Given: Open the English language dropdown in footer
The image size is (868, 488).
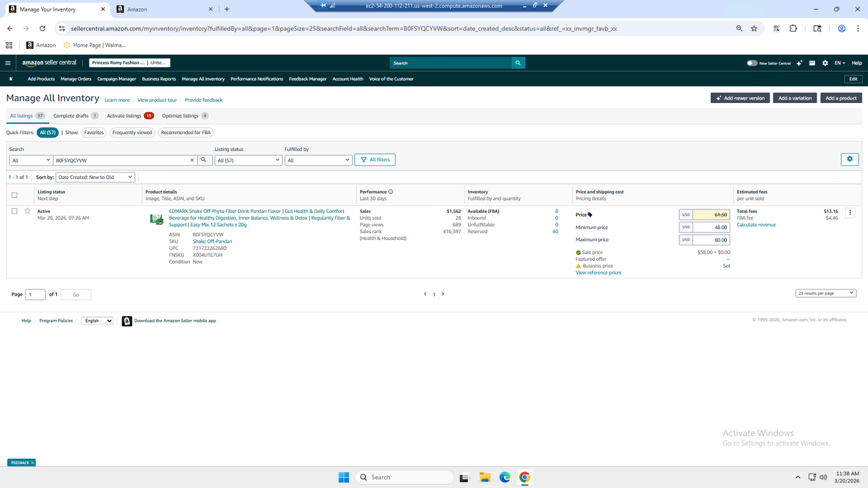Looking at the screenshot, I should [98, 321].
